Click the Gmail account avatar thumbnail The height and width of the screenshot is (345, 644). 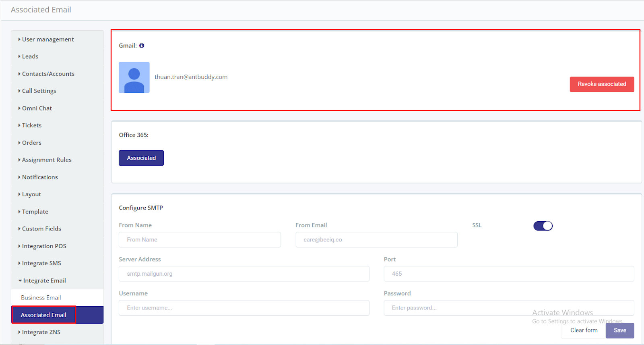pos(134,77)
